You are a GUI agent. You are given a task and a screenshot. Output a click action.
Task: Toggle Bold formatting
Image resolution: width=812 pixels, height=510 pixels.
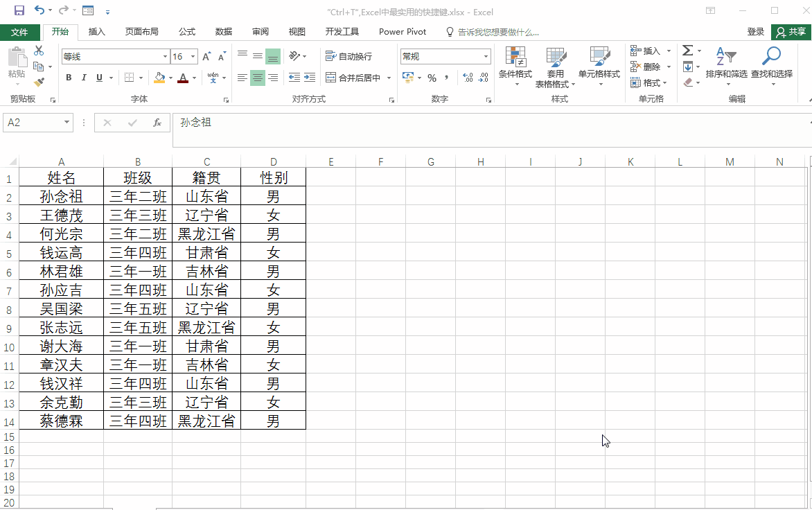tap(69, 78)
